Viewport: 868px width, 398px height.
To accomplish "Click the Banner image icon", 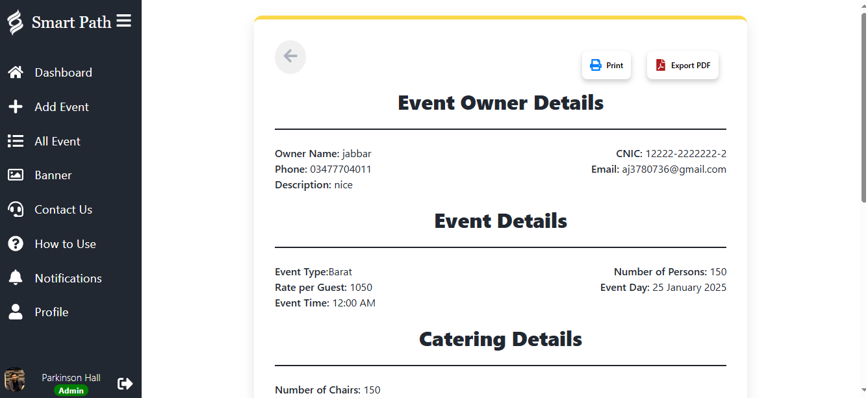I will coord(16,175).
